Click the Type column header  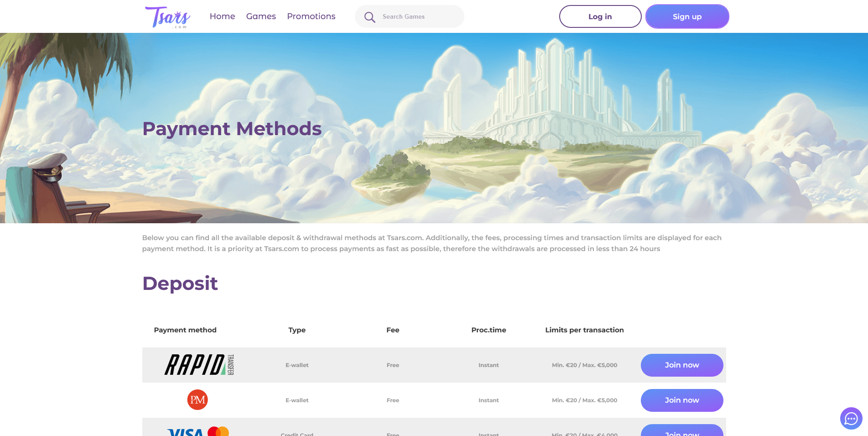[297, 330]
